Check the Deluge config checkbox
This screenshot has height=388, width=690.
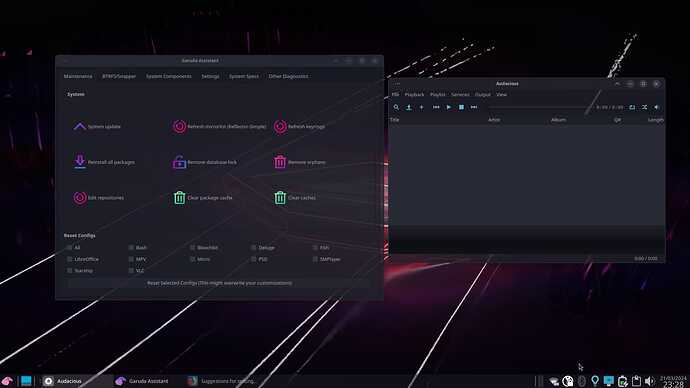(x=253, y=248)
